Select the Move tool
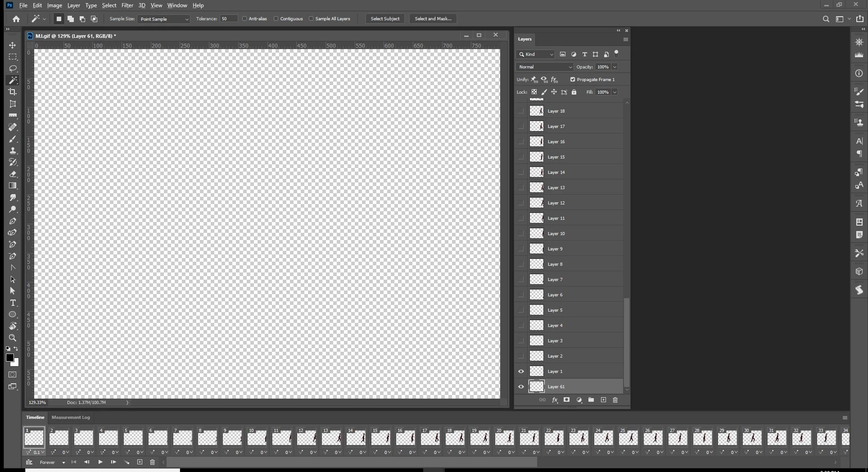The width and height of the screenshot is (868, 472). [x=13, y=45]
